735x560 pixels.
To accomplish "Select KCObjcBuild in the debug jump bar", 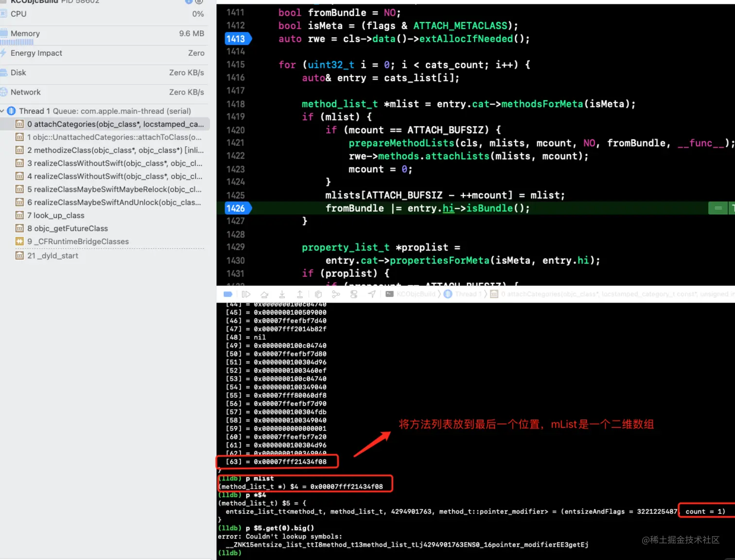I will (x=411, y=294).
